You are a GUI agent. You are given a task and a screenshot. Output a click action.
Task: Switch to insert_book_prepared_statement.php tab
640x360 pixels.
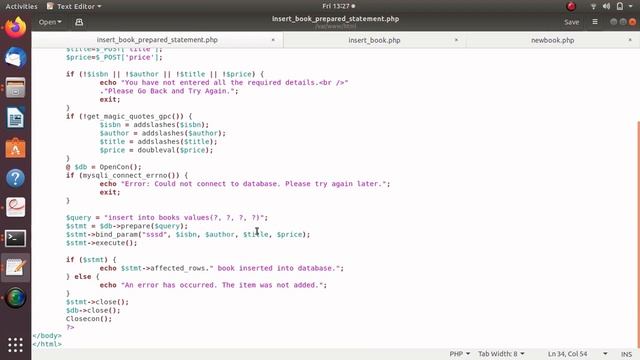point(157,40)
